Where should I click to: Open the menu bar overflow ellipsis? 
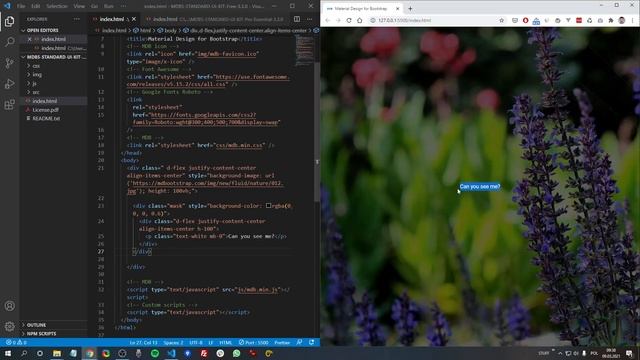point(123,6)
